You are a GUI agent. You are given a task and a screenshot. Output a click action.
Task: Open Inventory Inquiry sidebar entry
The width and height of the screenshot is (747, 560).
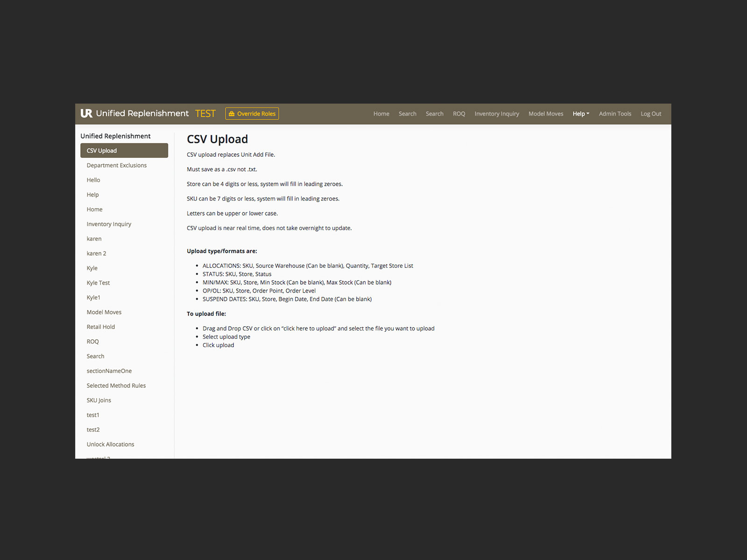[109, 224]
